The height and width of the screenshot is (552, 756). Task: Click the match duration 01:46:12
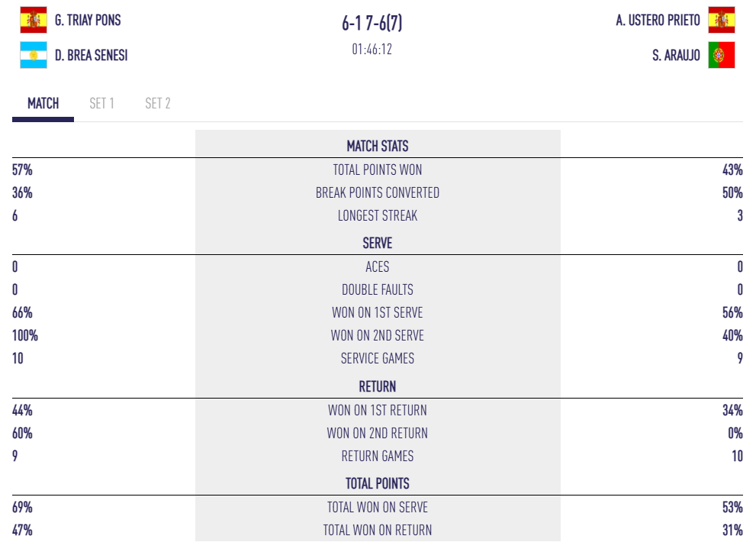[x=372, y=50]
